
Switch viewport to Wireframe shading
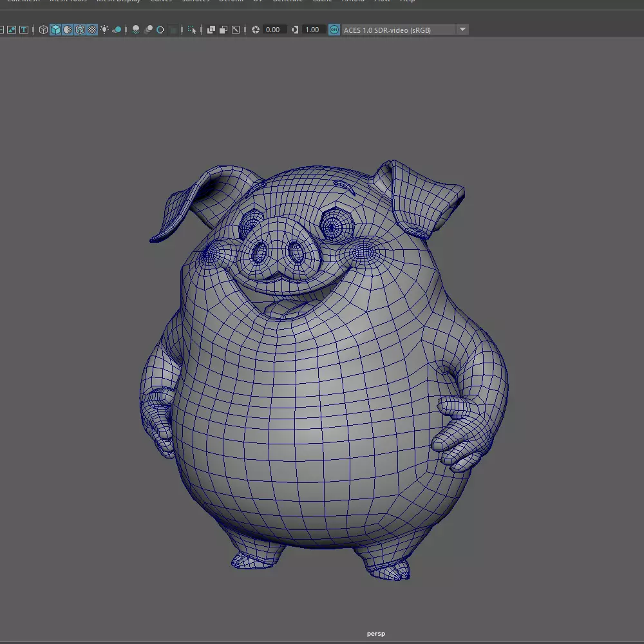pyautogui.click(x=43, y=30)
